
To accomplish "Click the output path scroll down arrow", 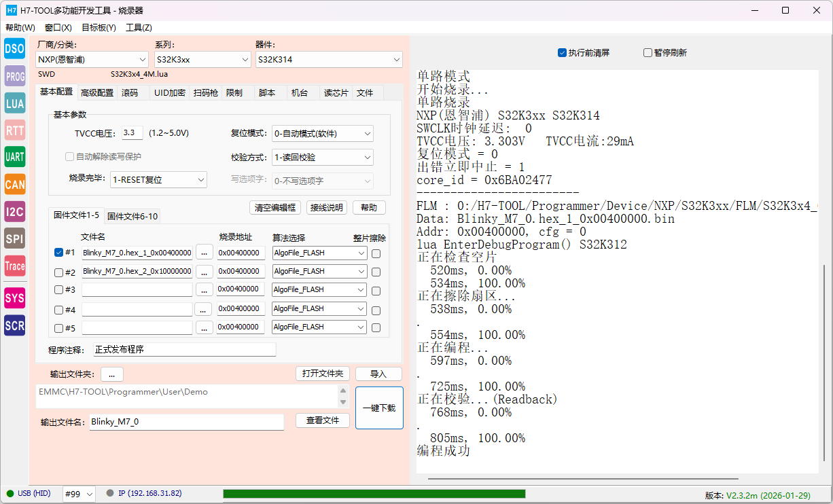I will [343, 402].
